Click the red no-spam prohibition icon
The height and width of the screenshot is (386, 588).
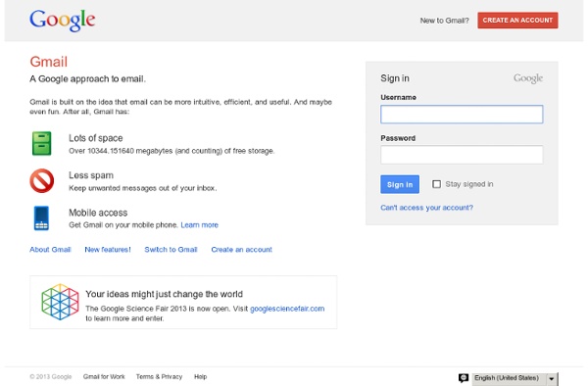click(x=41, y=180)
